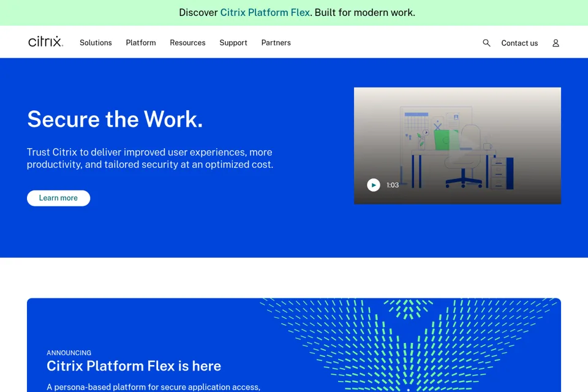
Task: Click 'Citrix Platform Flex is here' heading
Action: [134, 366]
